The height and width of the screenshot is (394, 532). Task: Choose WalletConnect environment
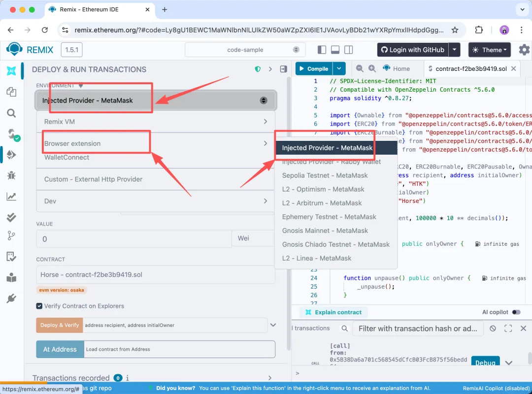coord(156,158)
